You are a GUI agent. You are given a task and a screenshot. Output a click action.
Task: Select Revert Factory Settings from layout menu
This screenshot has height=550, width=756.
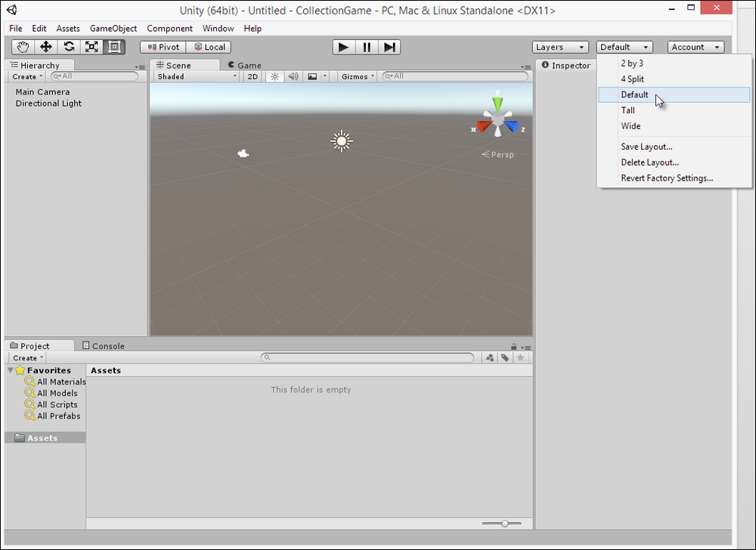(x=667, y=178)
